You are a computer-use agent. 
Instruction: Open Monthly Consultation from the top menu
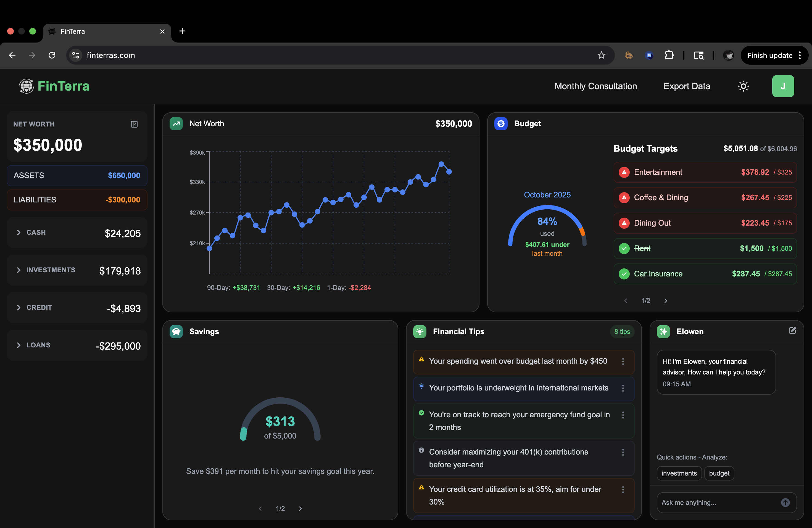595,86
